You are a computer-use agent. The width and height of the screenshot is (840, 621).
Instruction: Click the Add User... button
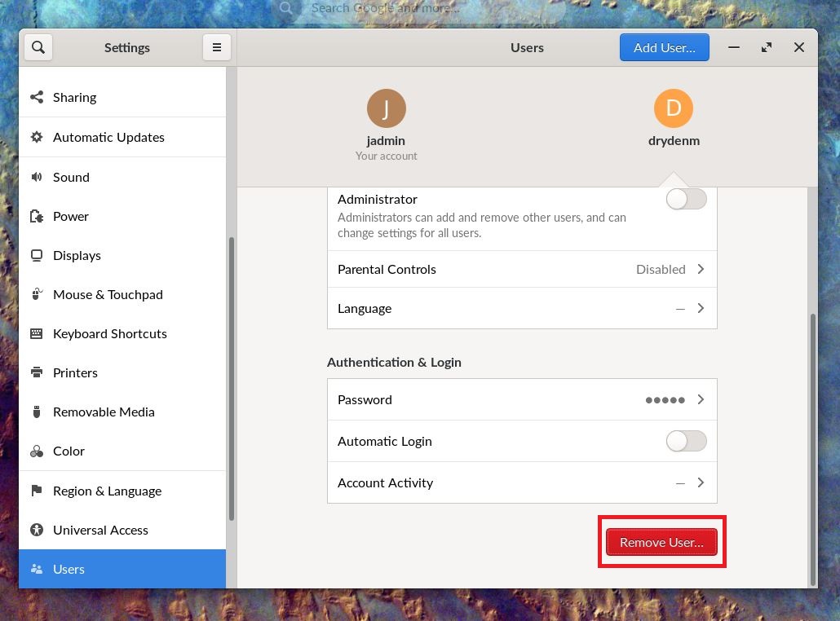[665, 47]
